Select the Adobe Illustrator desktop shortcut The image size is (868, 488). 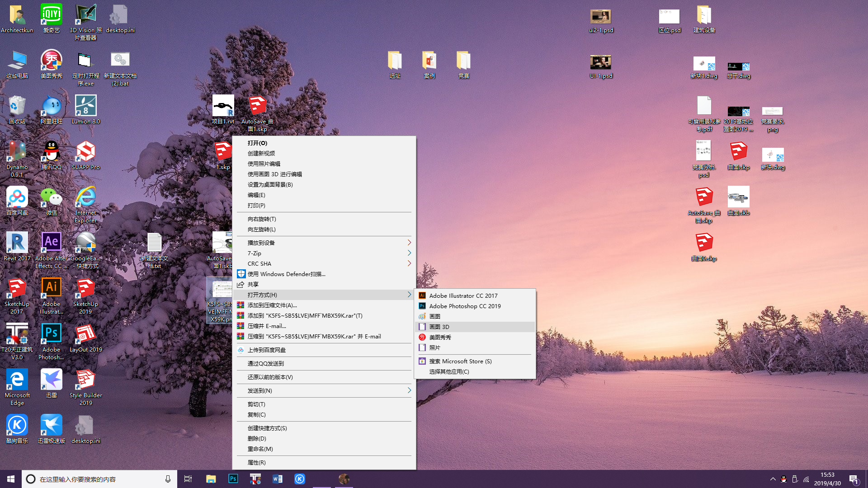point(51,296)
